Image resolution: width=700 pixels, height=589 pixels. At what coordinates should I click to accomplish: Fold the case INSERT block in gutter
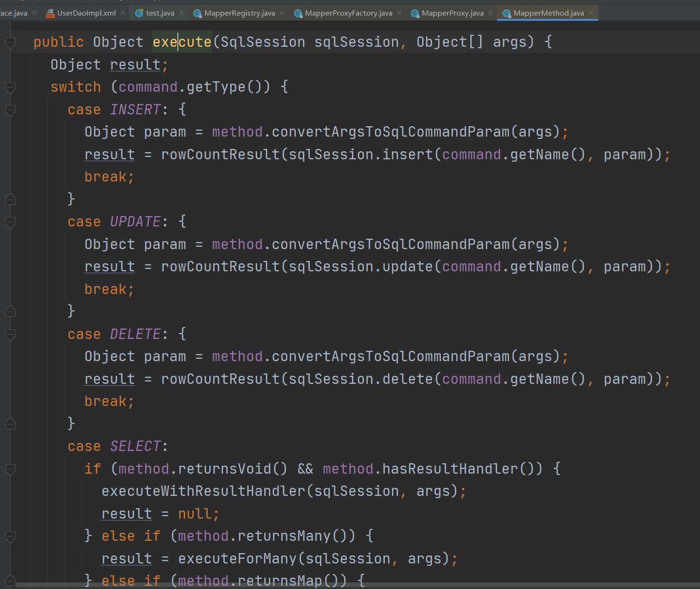(10, 111)
